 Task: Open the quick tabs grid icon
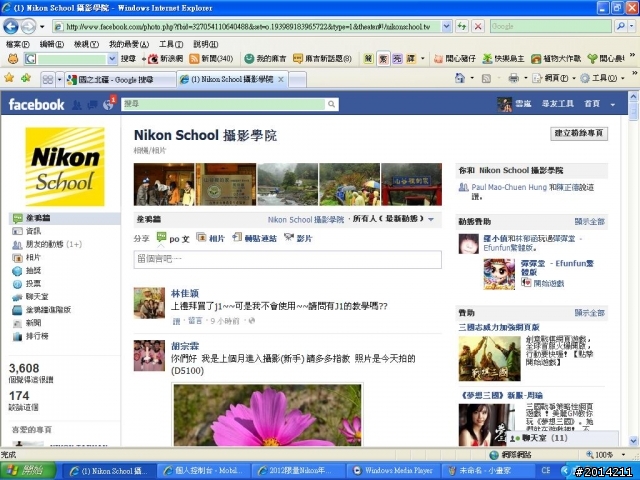48,79
